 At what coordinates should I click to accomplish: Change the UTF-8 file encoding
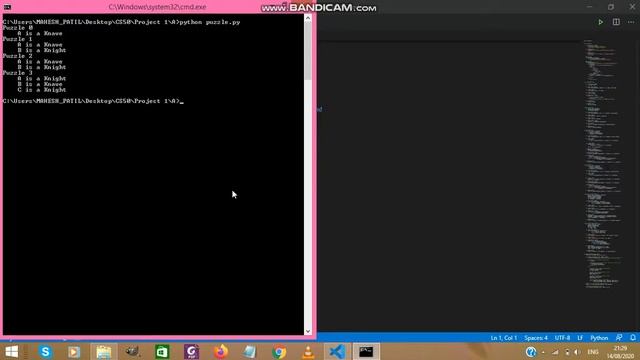click(x=562, y=338)
